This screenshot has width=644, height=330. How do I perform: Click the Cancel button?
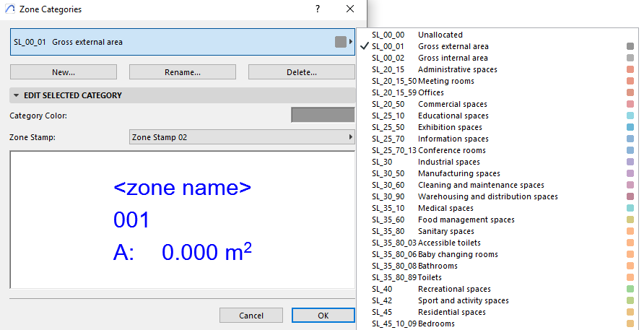pyautogui.click(x=251, y=316)
